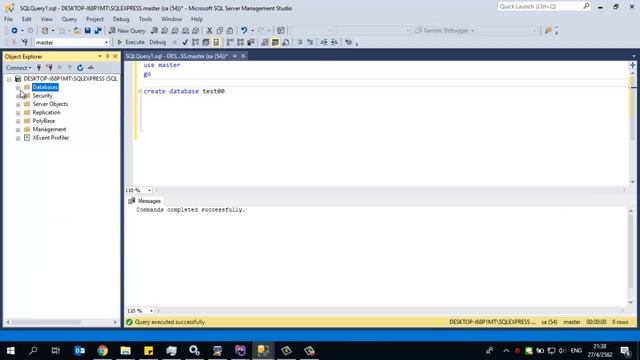
Task: Uncomment the selected lines icon
Action: [310, 42]
